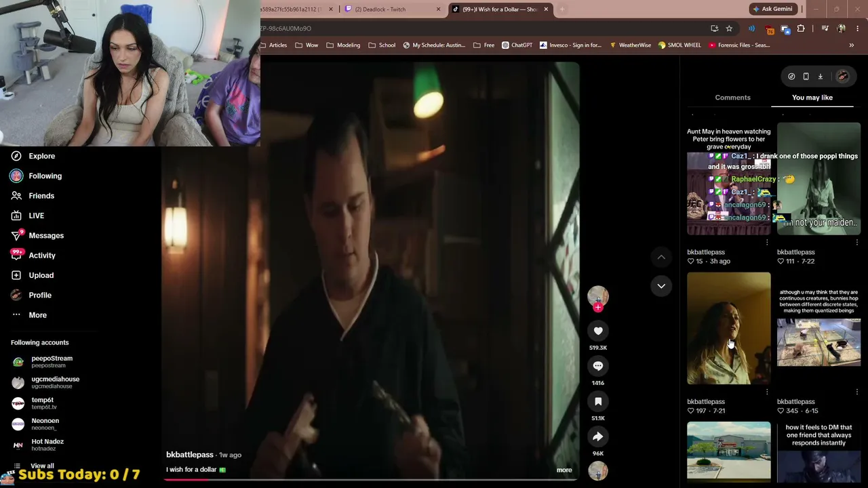Click the Ask Gemini button
Image resolution: width=868 pixels, height=488 pixels.
click(x=772, y=9)
